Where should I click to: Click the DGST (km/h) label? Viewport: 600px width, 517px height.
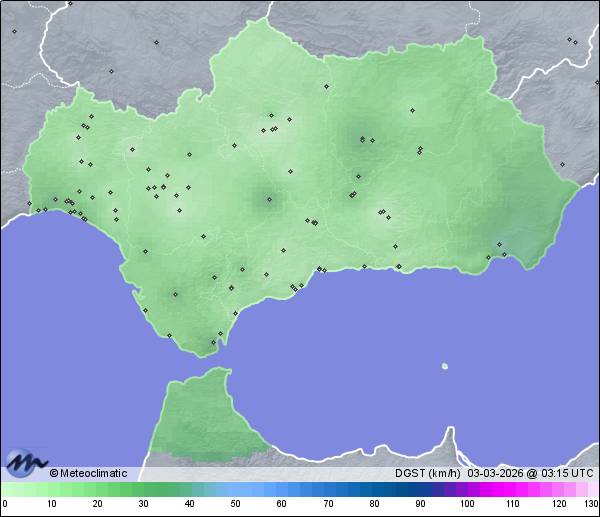[x=428, y=473]
